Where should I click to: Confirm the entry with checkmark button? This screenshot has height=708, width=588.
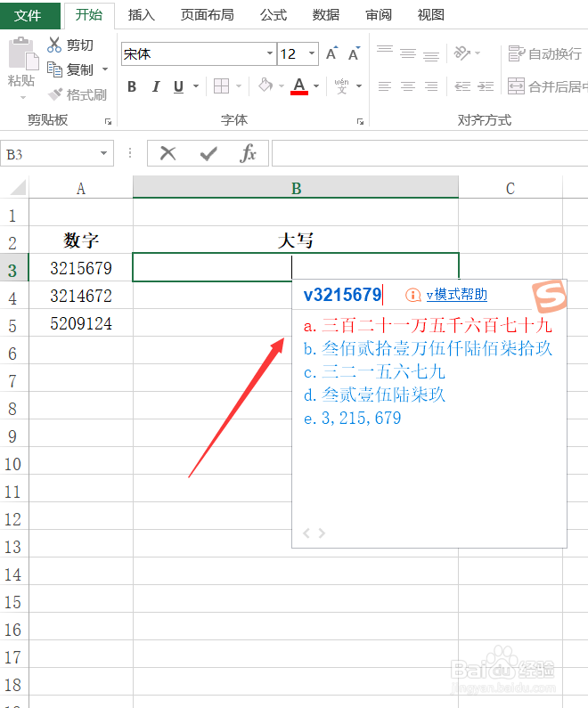[208, 154]
